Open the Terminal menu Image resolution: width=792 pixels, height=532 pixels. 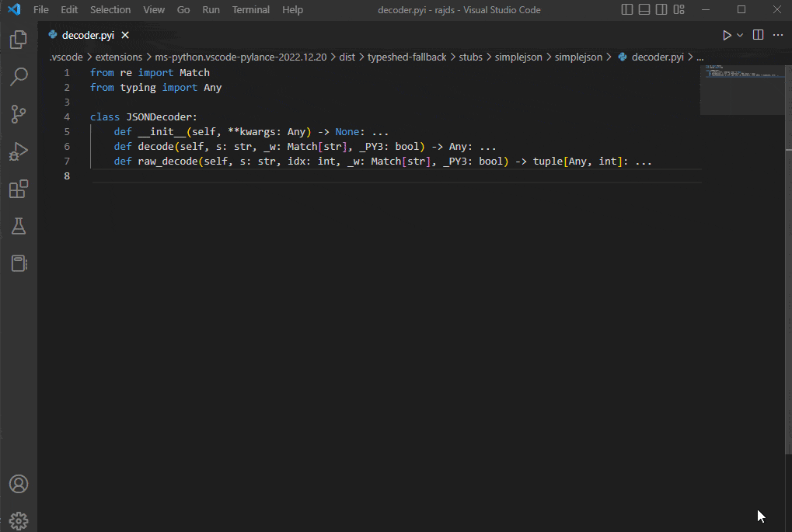pyautogui.click(x=250, y=9)
